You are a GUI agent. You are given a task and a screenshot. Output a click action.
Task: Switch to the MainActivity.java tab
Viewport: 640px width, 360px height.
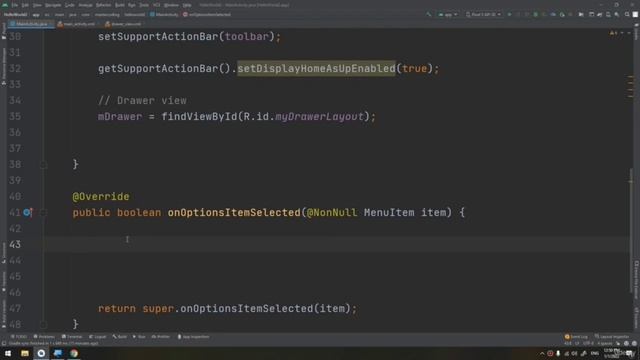coord(31,24)
